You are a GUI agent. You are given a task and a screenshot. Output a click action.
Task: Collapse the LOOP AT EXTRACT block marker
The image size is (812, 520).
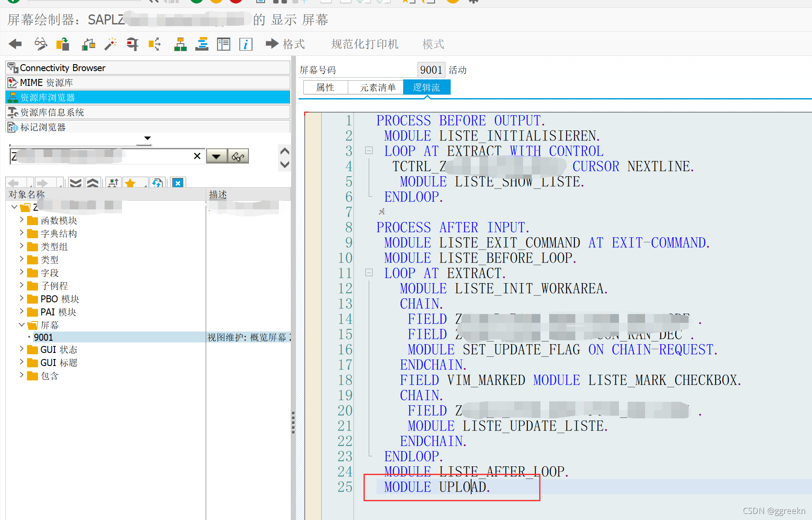coord(369,151)
